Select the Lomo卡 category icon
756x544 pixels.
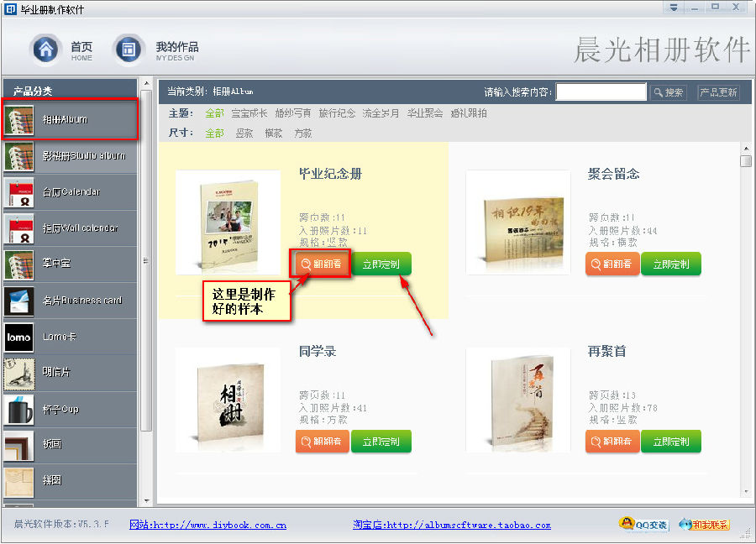[x=19, y=337]
